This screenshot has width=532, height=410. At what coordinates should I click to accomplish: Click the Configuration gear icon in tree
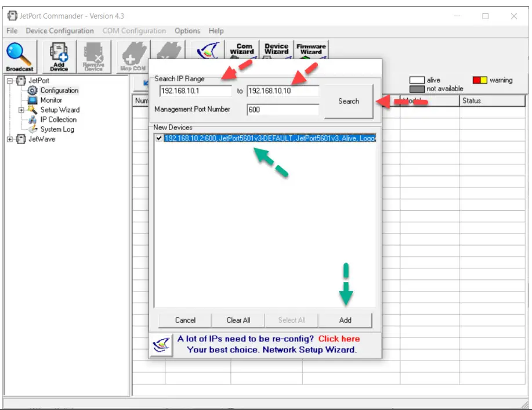click(x=32, y=91)
